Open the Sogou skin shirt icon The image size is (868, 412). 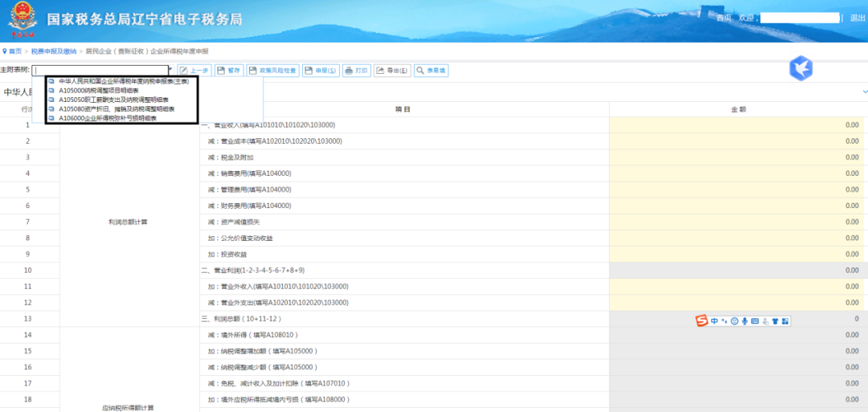776,321
